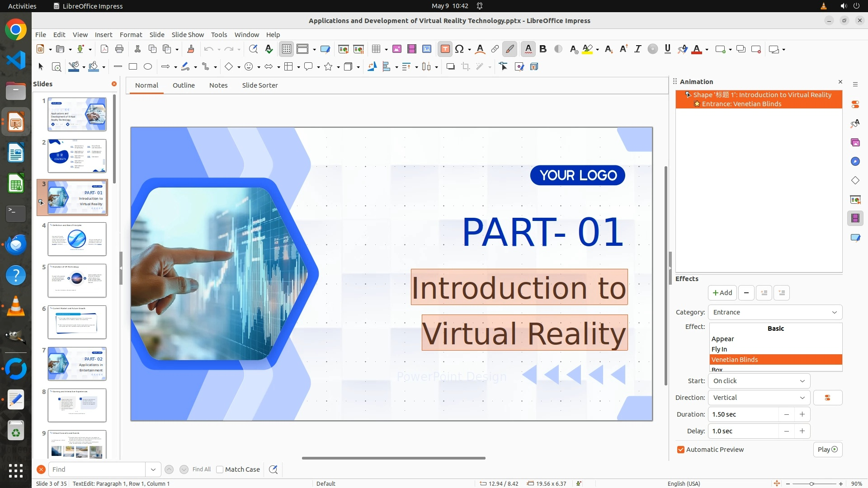The height and width of the screenshot is (488, 868).
Task: Click the Bold formatting icon
Action: click(x=543, y=49)
